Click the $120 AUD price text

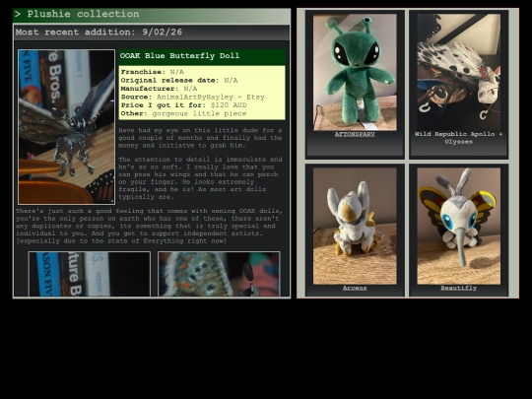point(229,105)
